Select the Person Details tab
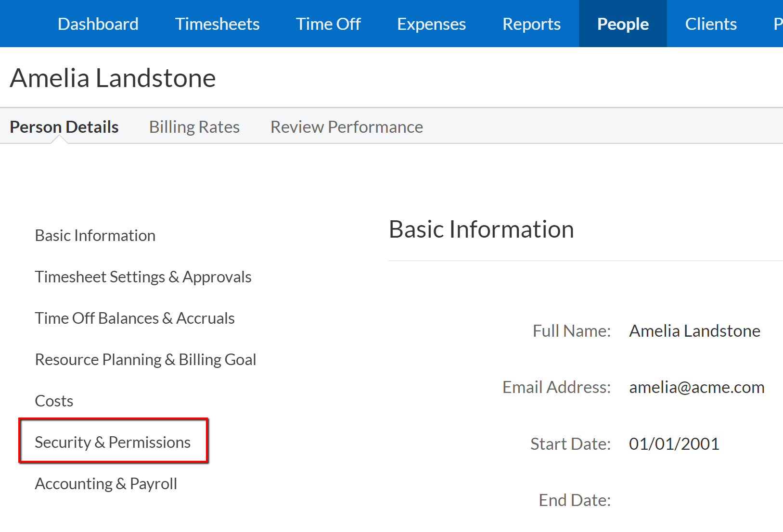This screenshot has width=783, height=532. [64, 127]
